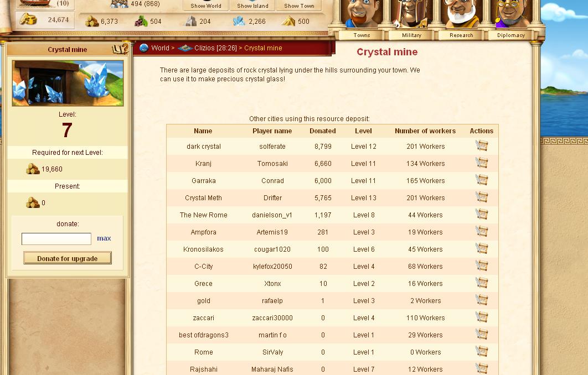
Task: Open message action for best ofdragons3 row
Action: 482,334
